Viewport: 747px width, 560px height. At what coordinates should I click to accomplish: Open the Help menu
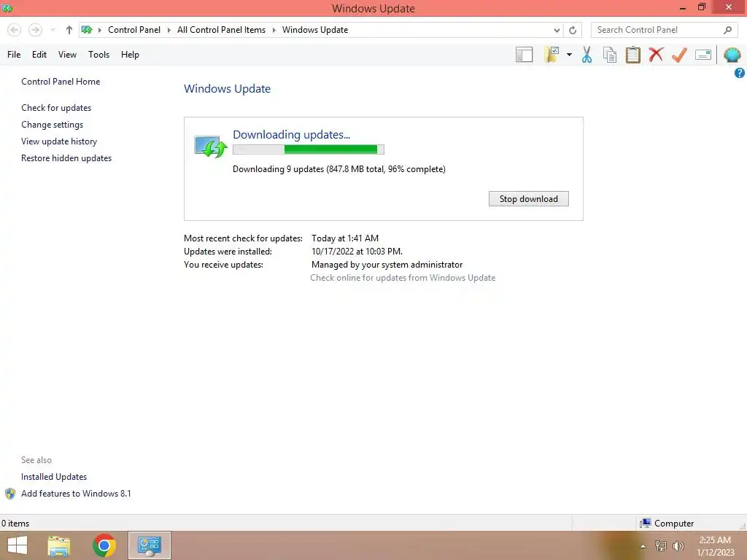130,55
